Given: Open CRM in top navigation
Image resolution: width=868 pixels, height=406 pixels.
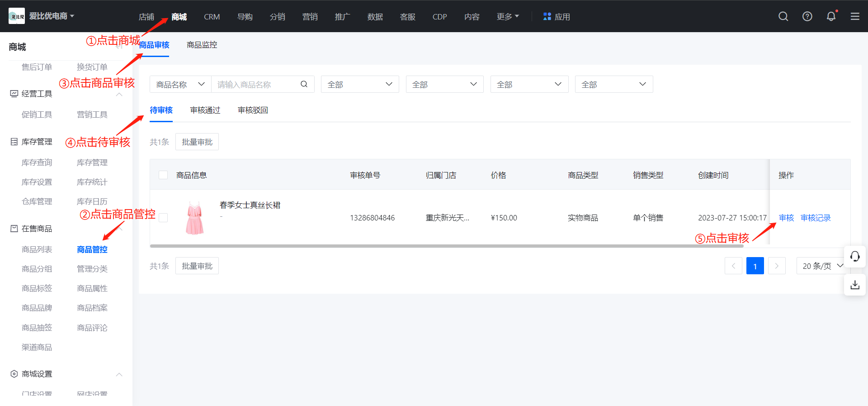Looking at the screenshot, I should 212,16.
